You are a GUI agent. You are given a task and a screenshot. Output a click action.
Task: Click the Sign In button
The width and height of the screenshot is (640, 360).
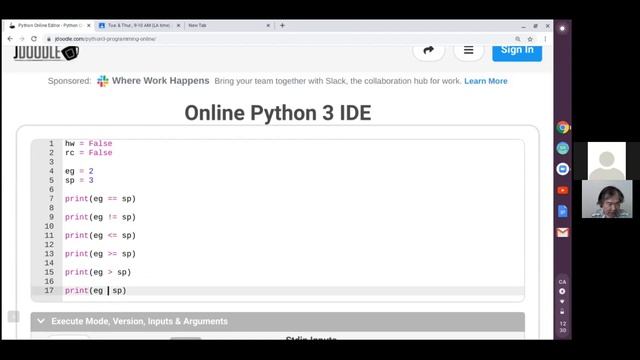517,51
